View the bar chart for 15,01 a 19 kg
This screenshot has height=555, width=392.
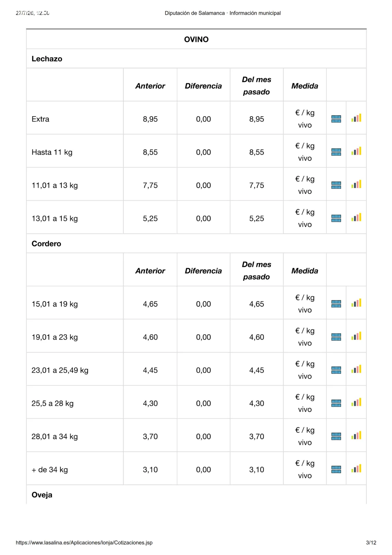click(356, 303)
